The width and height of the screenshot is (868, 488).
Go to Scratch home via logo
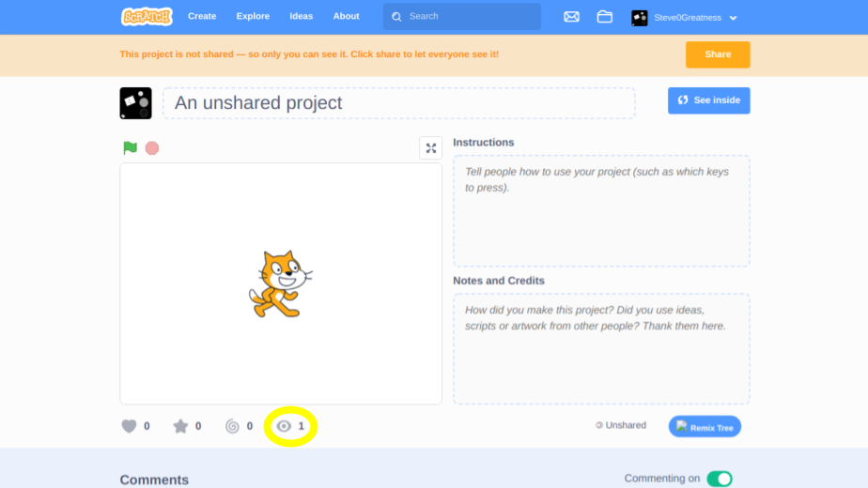pos(147,17)
